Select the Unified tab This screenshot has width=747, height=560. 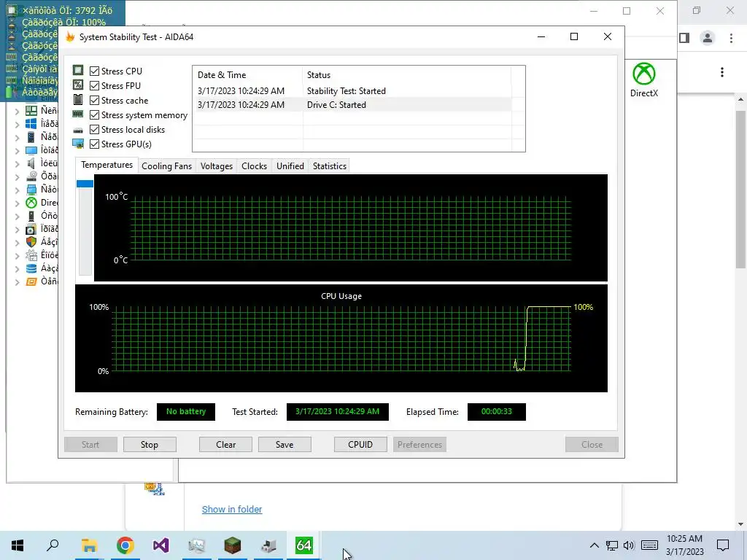290,166
